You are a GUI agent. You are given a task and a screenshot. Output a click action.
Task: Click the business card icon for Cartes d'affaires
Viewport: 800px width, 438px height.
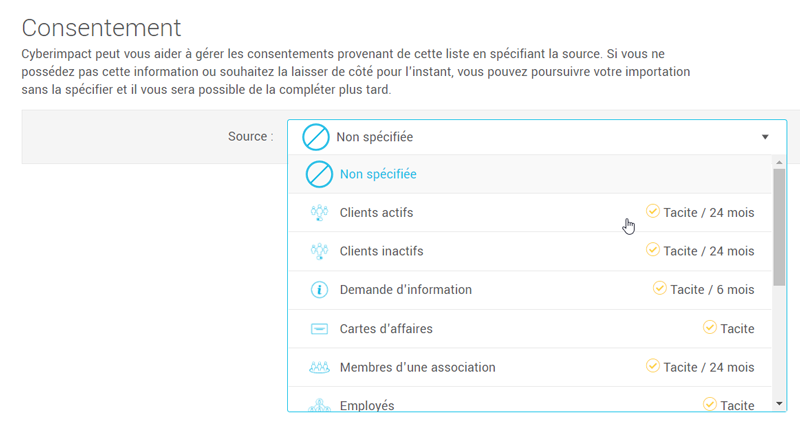(319, 328)
